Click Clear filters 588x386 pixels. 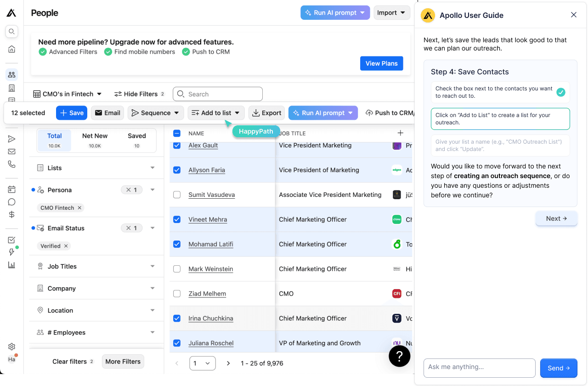coord(73,362)
